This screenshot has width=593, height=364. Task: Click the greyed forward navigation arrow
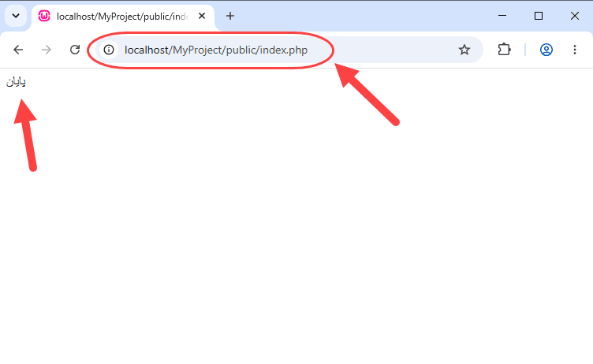point(47,50)
